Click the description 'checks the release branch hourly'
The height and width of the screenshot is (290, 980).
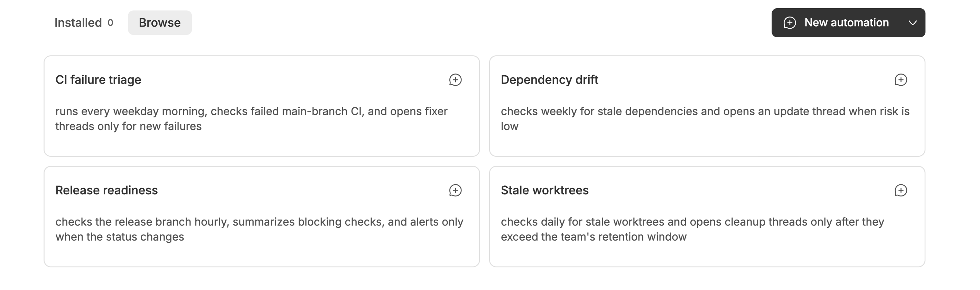tap(260, 229)
